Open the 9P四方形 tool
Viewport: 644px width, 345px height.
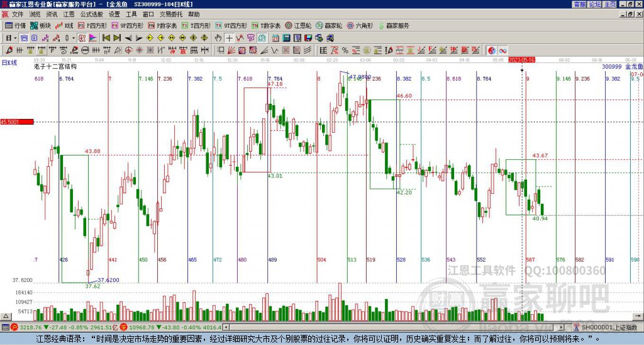pyautogui.click(x=127, y=25)
